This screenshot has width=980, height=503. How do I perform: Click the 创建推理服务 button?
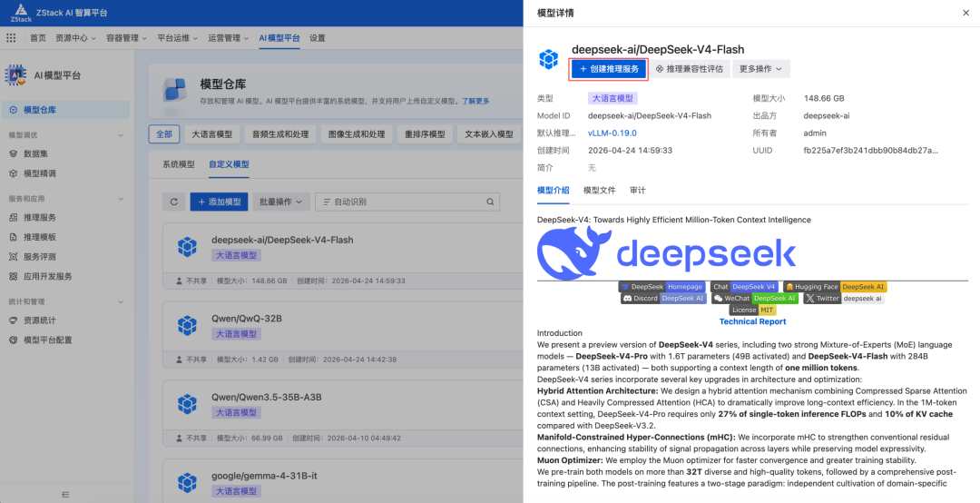click(609, 69)
